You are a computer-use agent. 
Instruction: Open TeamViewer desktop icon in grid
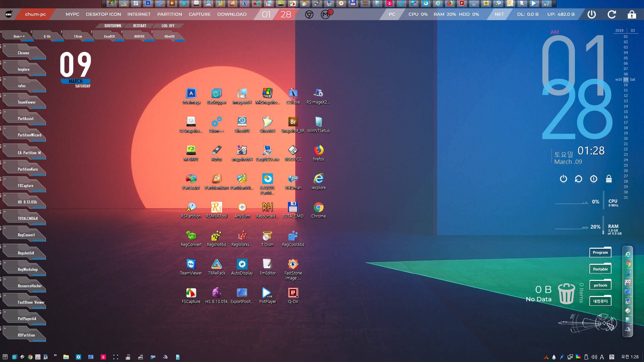pyautogui.click(x=191, y=267)
